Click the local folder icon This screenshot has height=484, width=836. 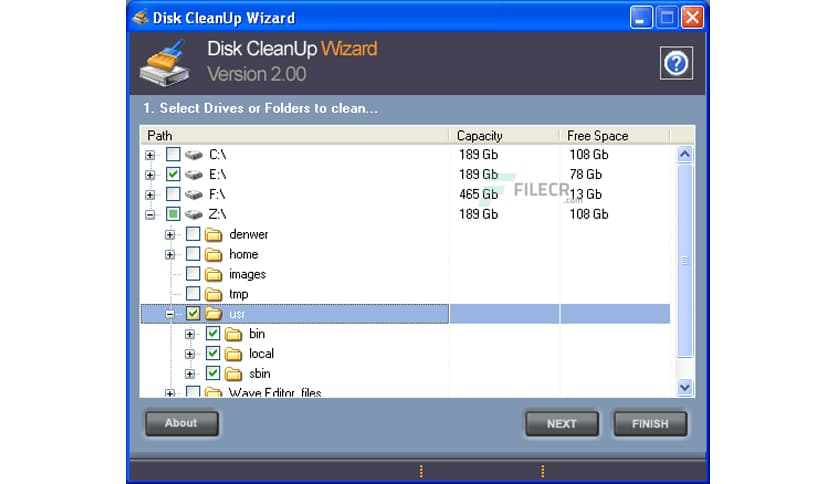[234, 354]
